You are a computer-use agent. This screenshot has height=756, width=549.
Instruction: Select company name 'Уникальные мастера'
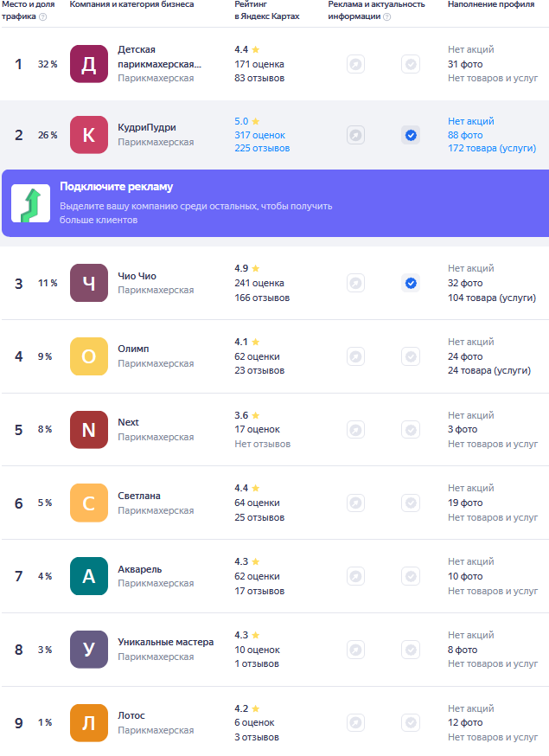click(x=166, y=642)
